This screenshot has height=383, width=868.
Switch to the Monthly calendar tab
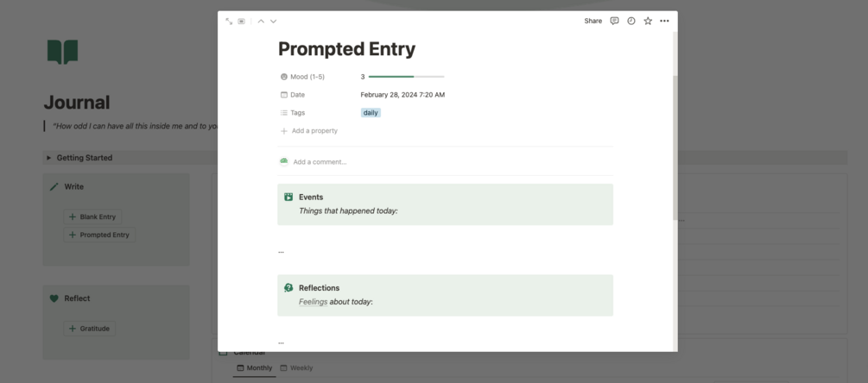click(x=254, y=368)
